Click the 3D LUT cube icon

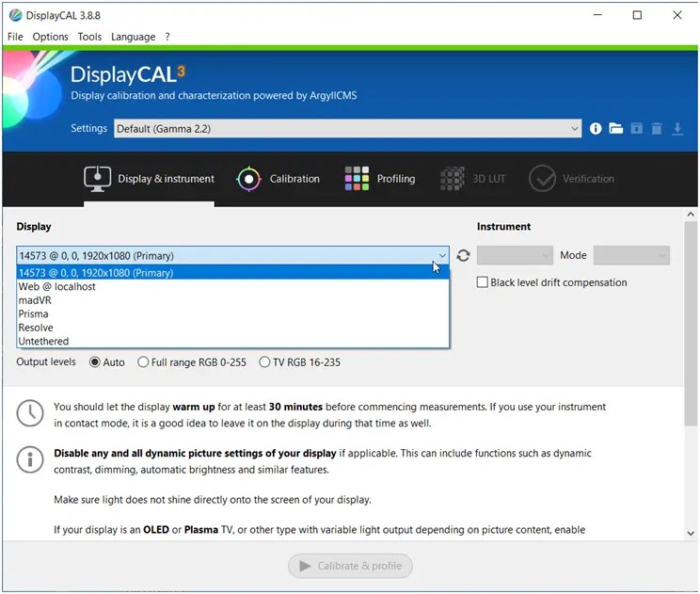[453, 179]
